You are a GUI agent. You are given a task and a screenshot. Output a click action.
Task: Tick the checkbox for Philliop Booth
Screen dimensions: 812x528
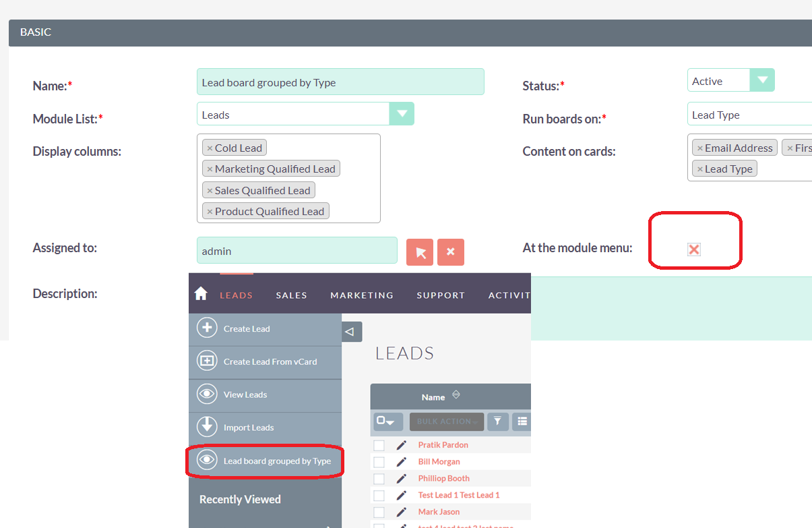(x=379, y=479)
